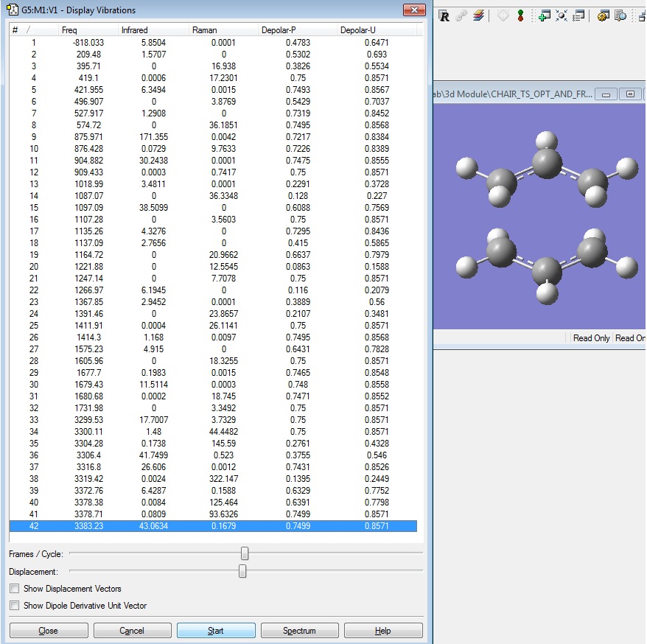Sort by the Freq column header
The image size is (647, 644).
click(70, 30)
